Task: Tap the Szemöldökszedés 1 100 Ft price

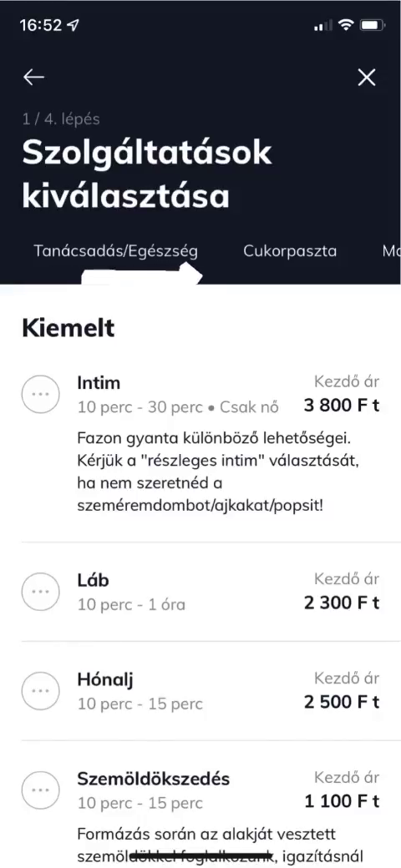Action: [342, 801]
